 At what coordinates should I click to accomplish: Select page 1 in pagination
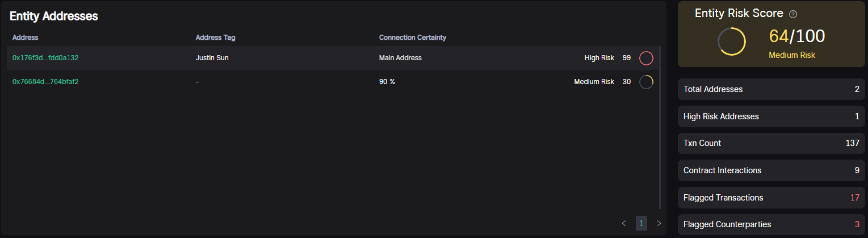point(641,223)
